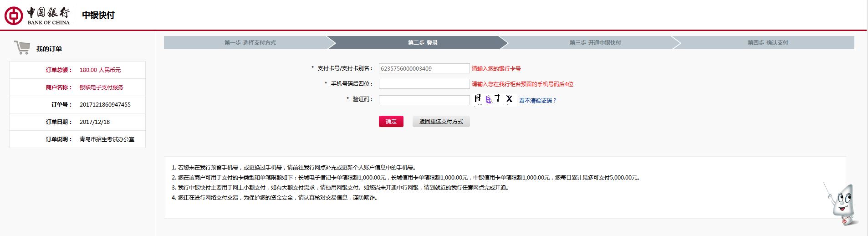Screen dimensions: 868x236
Task: Click note 1 about 预留手机号
Action: (294, 168)
